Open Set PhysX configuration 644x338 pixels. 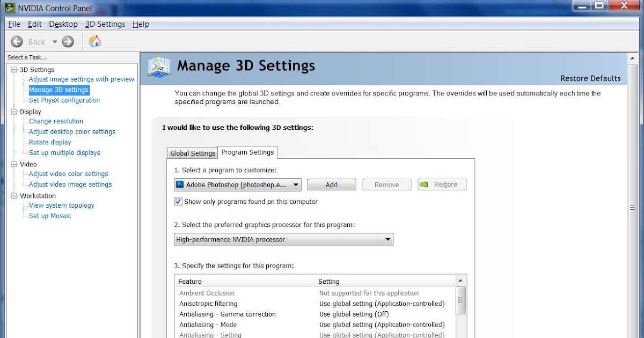coord(64,100)
